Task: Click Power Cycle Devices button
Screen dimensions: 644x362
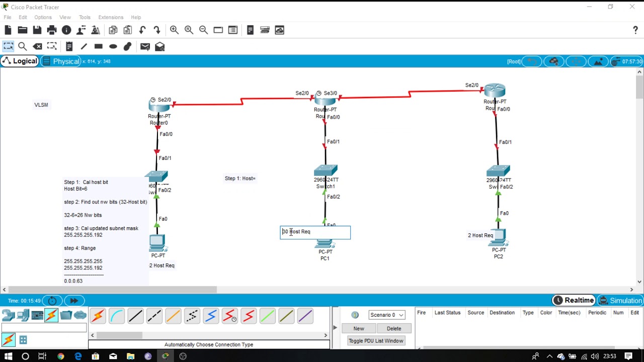Action: [x=52, y=301]
